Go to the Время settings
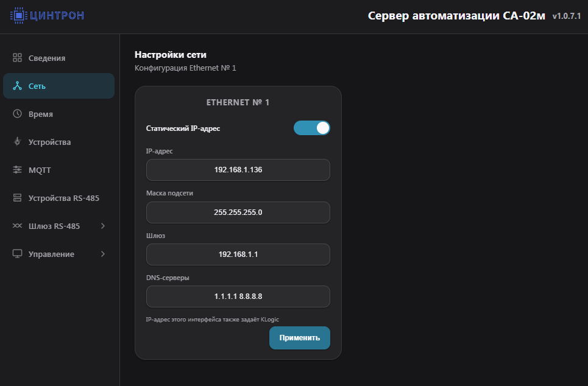Screen dimensions: 588x386 pyautogui.click(x=59, y=114)
